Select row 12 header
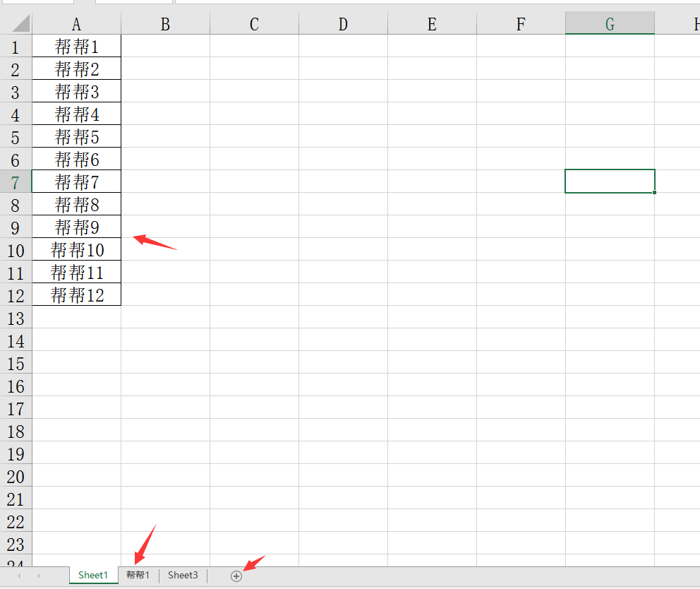 [x=16, y=295]
